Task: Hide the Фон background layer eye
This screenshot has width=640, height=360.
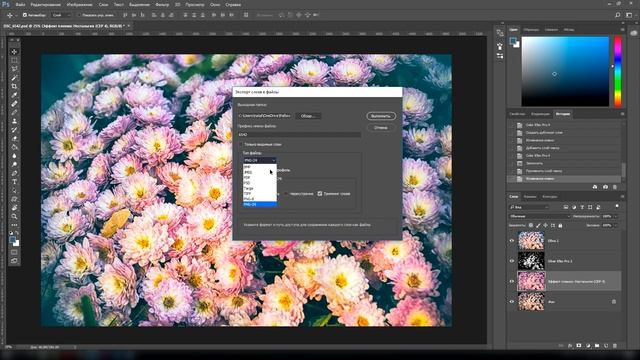Action: coord(512,302)
